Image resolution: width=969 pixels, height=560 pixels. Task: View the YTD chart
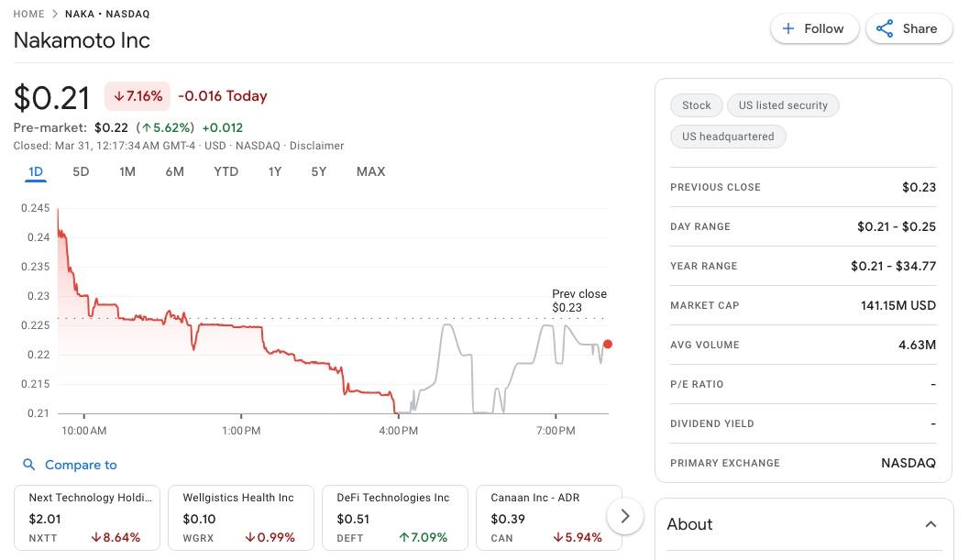(x=226, y=171)
